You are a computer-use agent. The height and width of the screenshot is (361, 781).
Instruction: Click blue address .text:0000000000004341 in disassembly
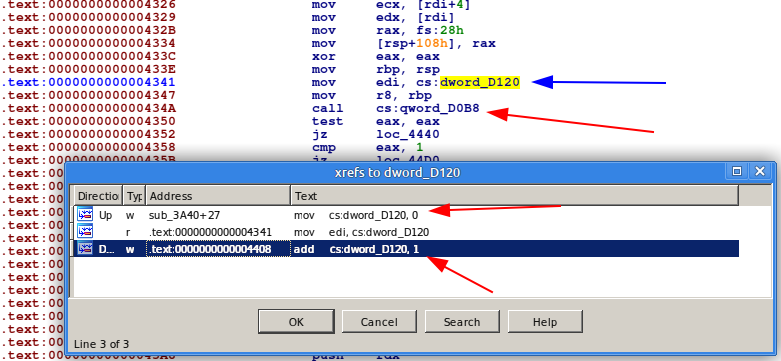(88, 82)
